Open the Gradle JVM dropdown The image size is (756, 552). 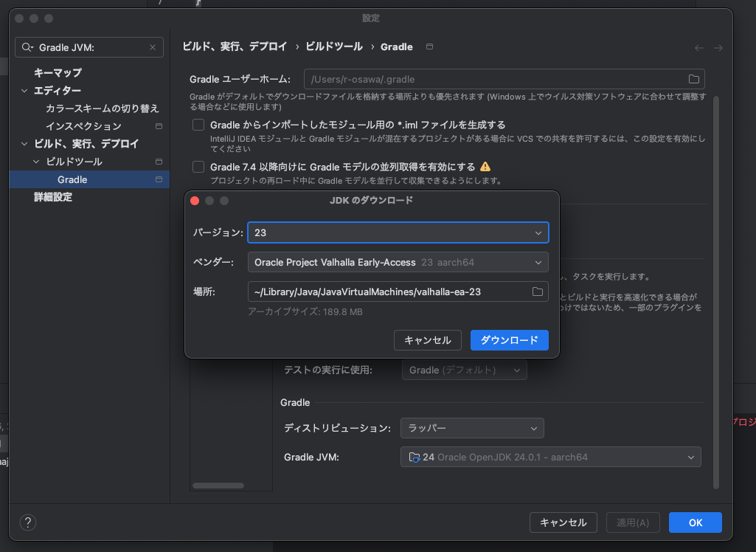(551, 457)
